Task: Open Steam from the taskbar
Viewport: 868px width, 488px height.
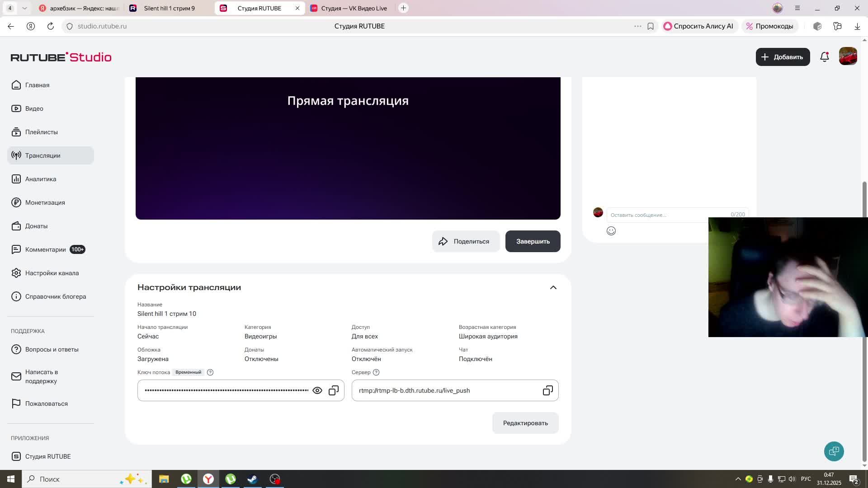Action: [x=252, y=479]
